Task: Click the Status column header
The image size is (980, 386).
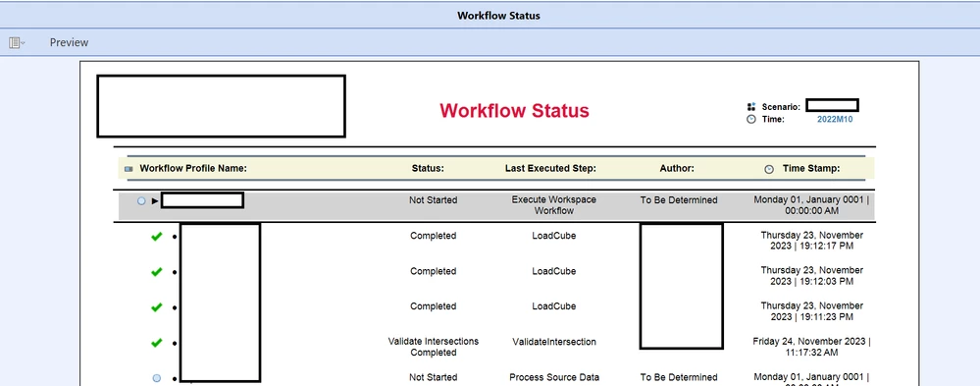Action: pyautogui.click(x=428, y=168)
